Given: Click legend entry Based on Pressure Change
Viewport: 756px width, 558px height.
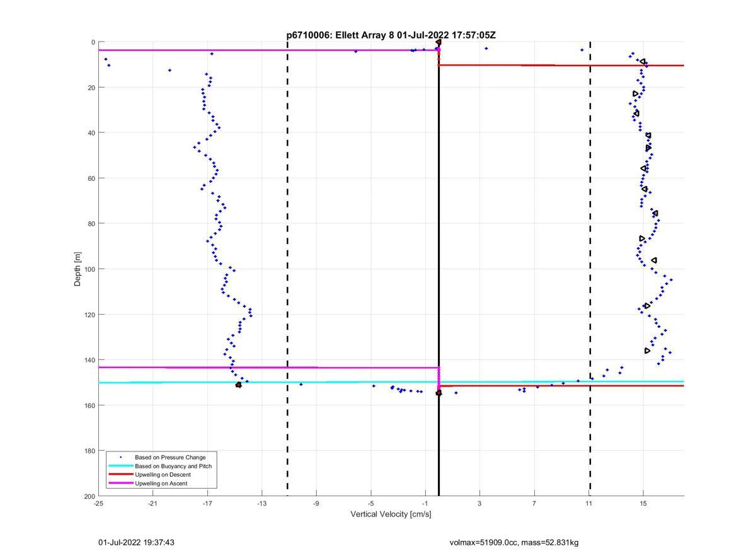Looking at the screenshot, I should pyautogui.click(x=170, y=457).
